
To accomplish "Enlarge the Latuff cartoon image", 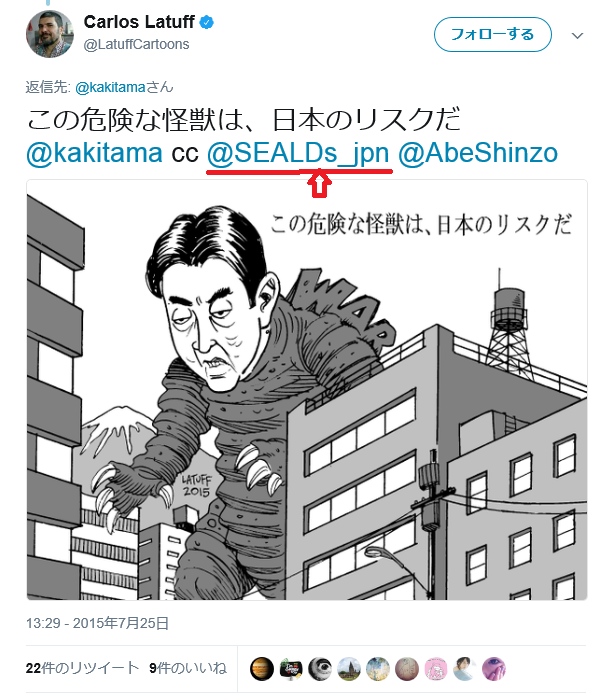I will click(x=307, y=390).
